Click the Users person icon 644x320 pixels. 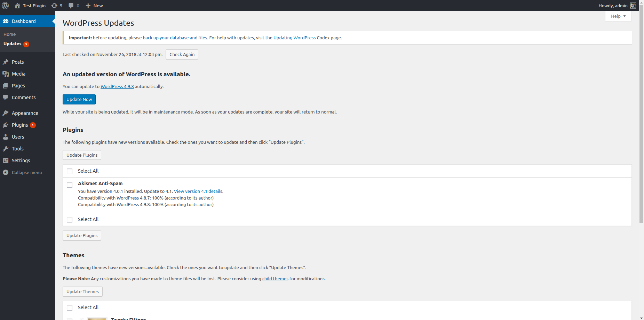pos(6,137)
